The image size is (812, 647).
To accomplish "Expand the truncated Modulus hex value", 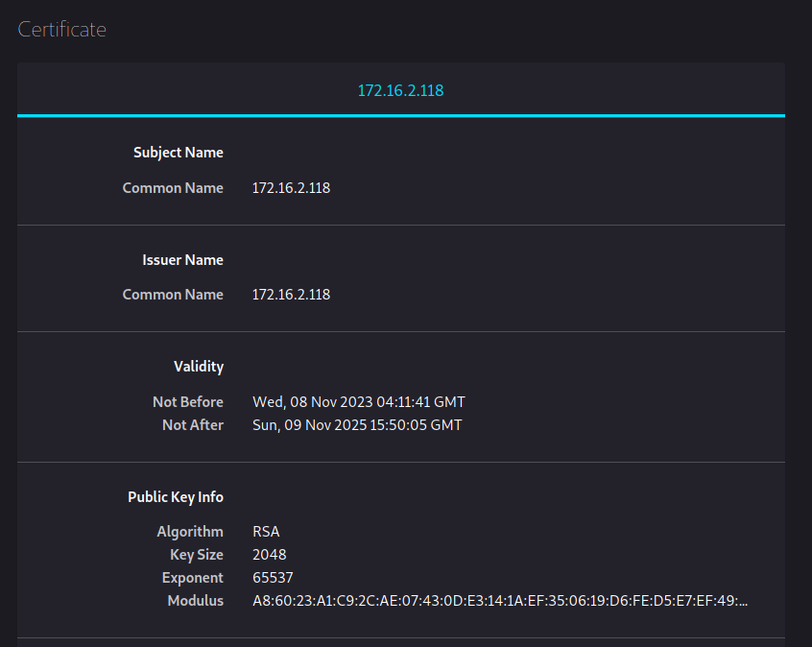I will coord(499,601).
